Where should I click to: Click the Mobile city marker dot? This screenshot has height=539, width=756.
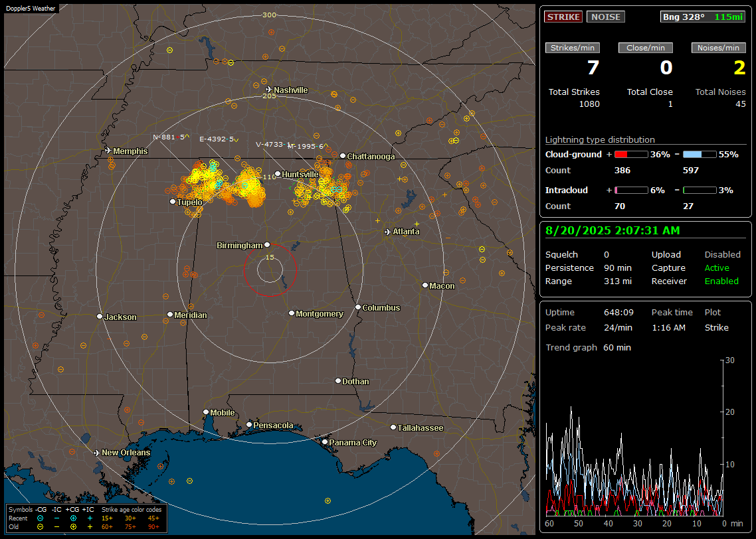click(x=206, y=412)
